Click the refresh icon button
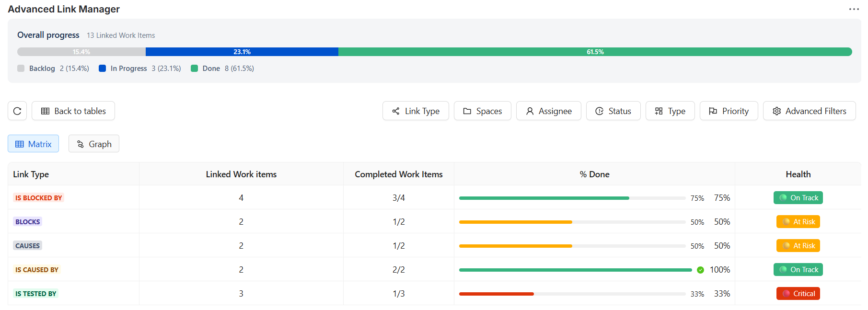Screen dimensions: 868x310 click(x=17, y=111)
